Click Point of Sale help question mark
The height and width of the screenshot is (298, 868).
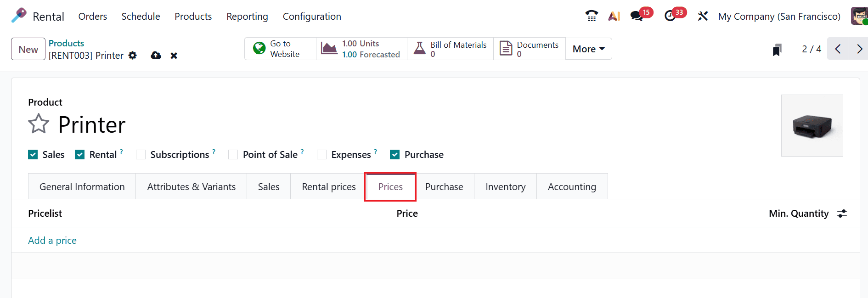[x=302, y=152]
